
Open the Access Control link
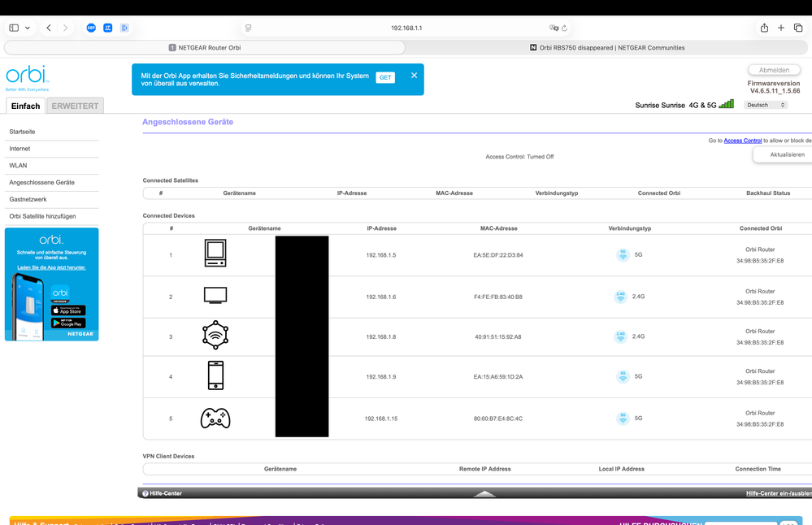[x=743, y=141]
